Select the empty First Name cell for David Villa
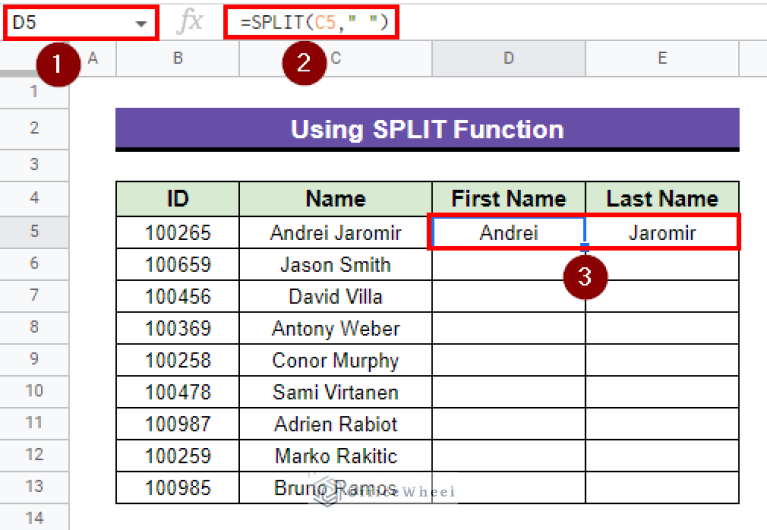767x530 pixels. tap(508, 297)
